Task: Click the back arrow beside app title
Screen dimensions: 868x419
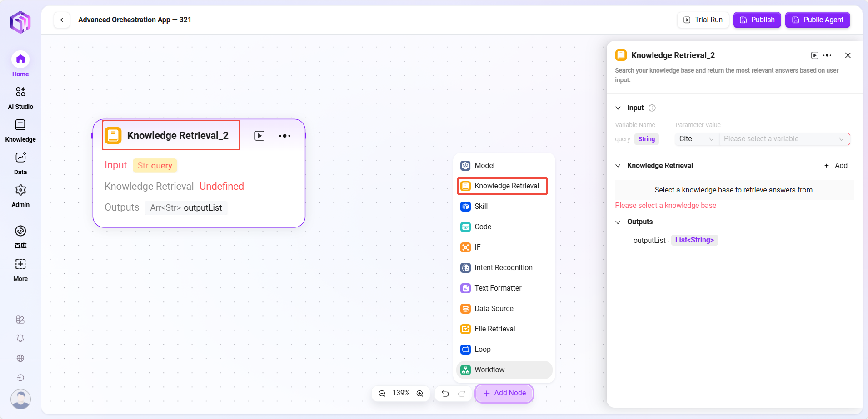Action: click(62, 20)
